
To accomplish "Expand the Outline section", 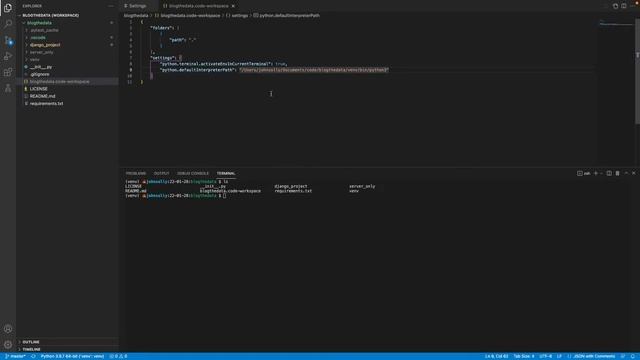I will point(67,342).
